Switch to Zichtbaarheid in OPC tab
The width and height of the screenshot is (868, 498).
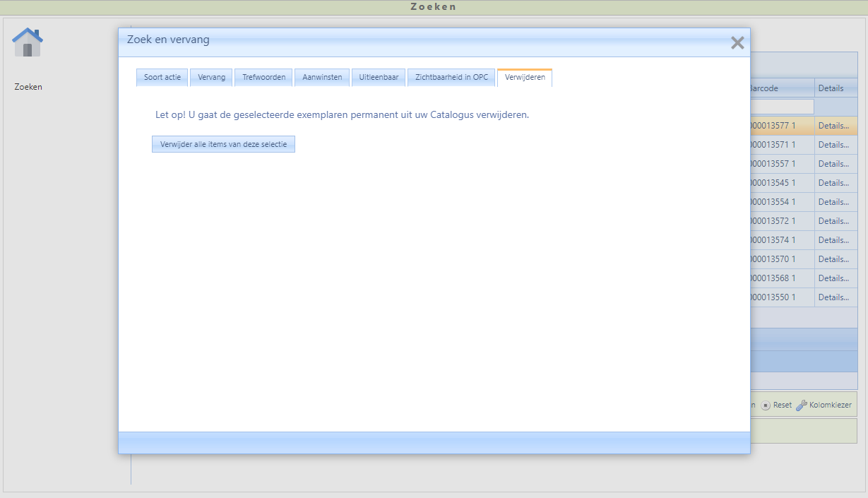pos(451,78)
